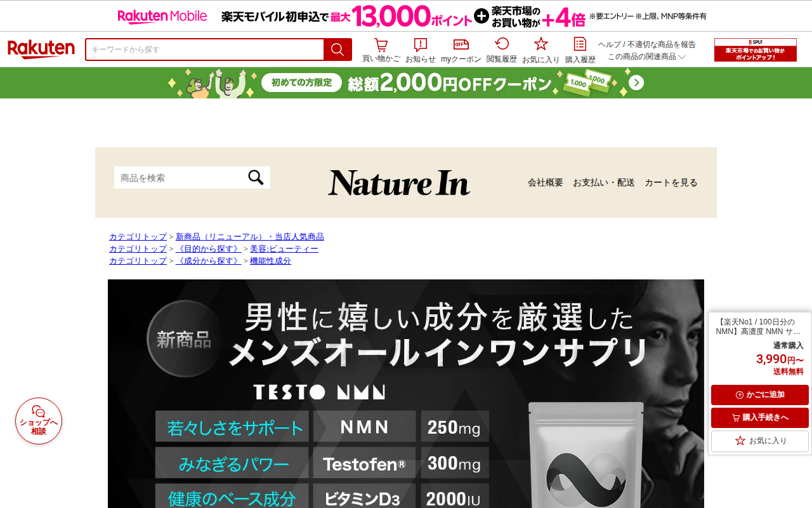Click the side panel product title 高濃度 NMN

[758, 326]
